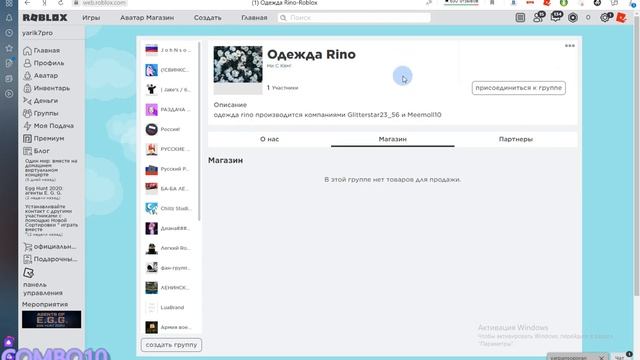Click the red Roblox icon in the header
Screen dimensions: 640x360
tap(621, 18)
